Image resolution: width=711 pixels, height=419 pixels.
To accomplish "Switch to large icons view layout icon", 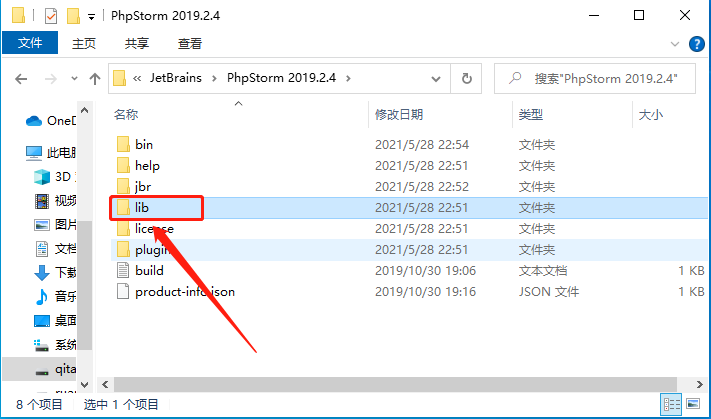I will (693, 404).
